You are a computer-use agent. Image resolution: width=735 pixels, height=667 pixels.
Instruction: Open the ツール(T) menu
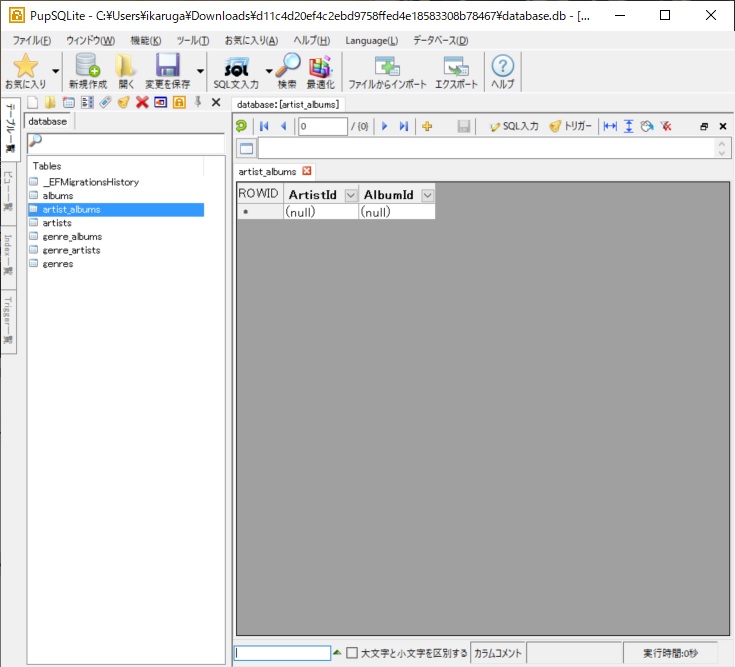coord(193,41)
